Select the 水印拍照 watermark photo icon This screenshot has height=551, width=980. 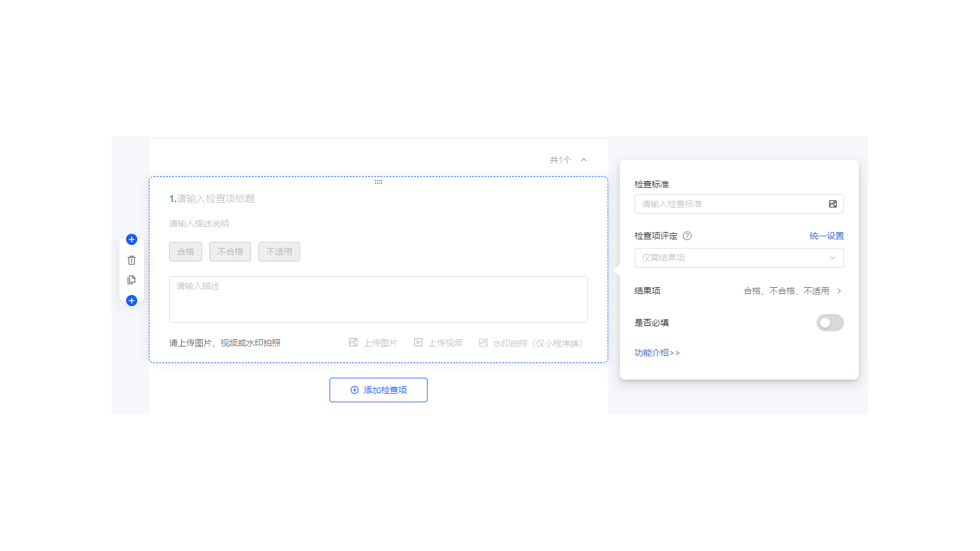[x=483, y=342]
